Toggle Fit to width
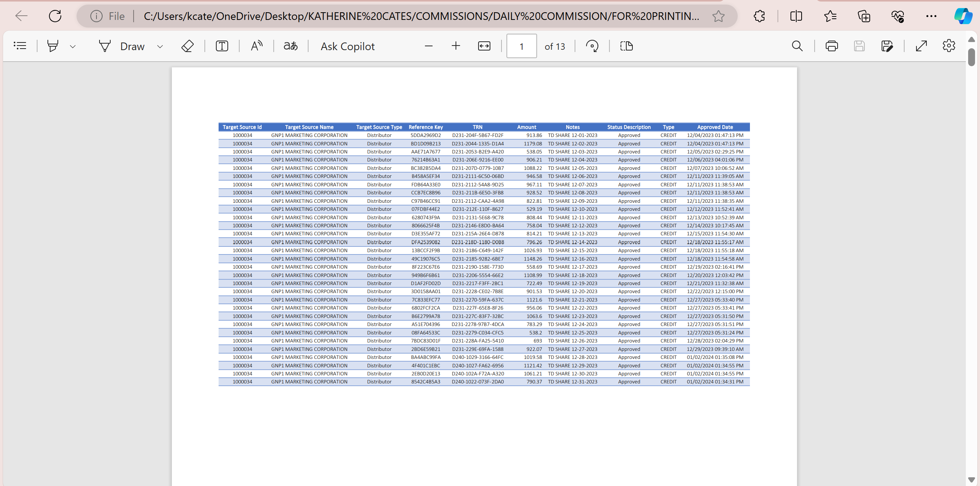The width and height of the screenshot is (980, 486). (x=484, y=46)
